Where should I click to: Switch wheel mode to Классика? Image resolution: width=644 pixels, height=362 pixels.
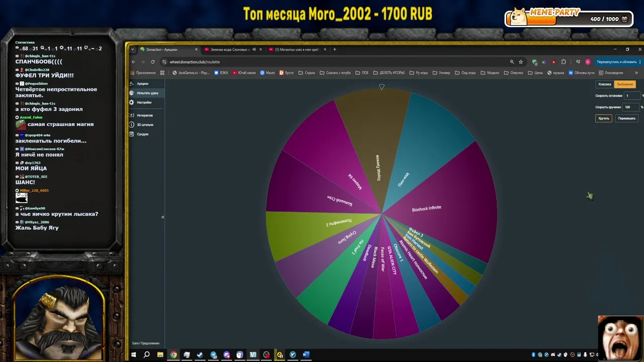(605, 84)
